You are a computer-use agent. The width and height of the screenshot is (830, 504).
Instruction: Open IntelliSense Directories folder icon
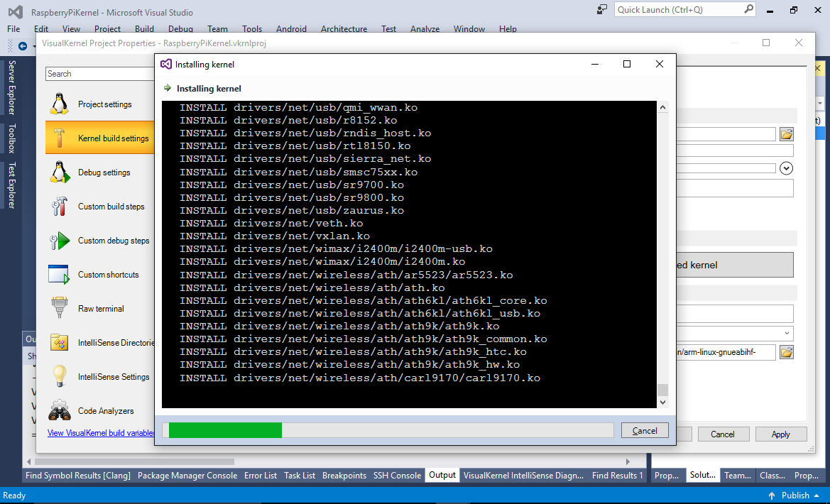click(x=60, y=343)
